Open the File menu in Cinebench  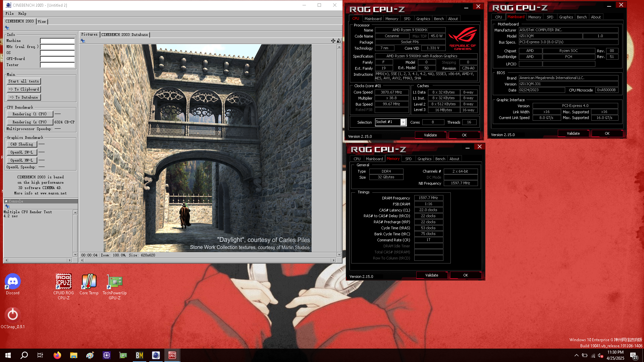9,13
